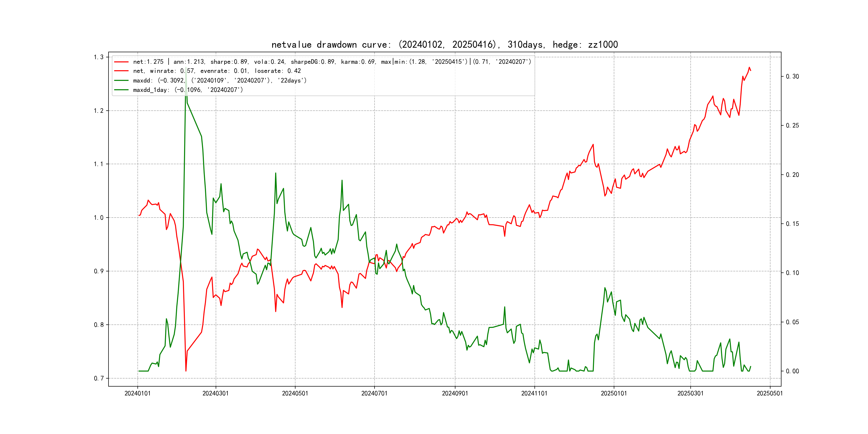The width and height of the screenshot is (868, 434).
Task: Click the 20240301 x-axis date label
Action: point(215,393)
